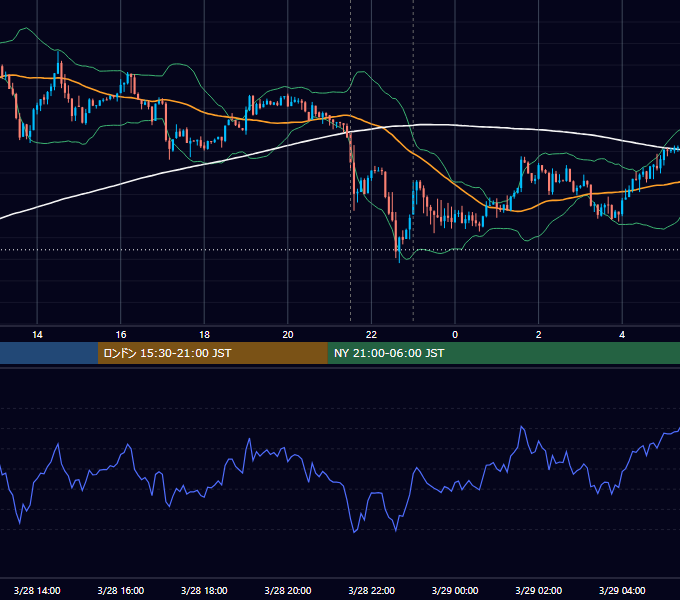Viewport: 680px width, 600px height.
Task: Click the 3/28 22:00 date label
Action: tap(372, 590)
